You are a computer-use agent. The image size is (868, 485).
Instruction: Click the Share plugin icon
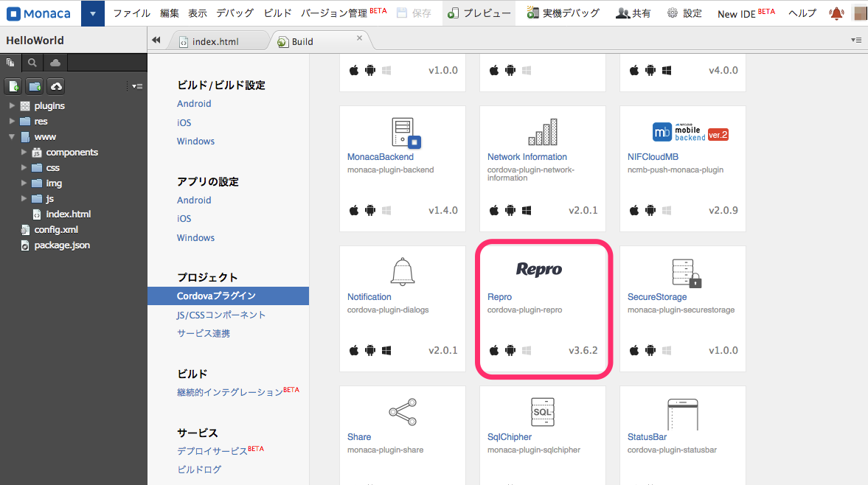403,412
